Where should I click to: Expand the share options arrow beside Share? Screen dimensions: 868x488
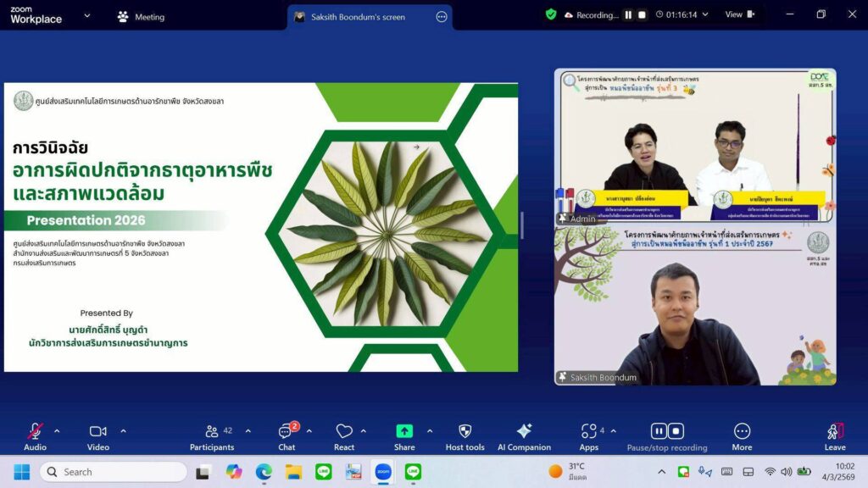pos(430,430)
